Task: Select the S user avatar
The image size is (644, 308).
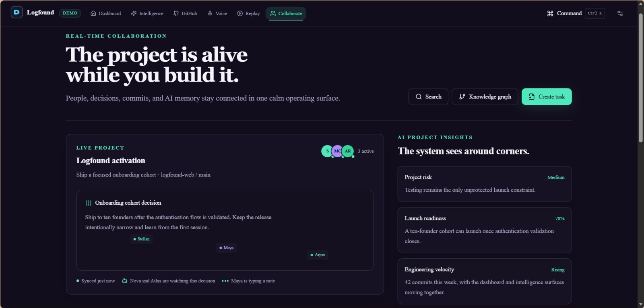Action: click(x=327, y=151)
